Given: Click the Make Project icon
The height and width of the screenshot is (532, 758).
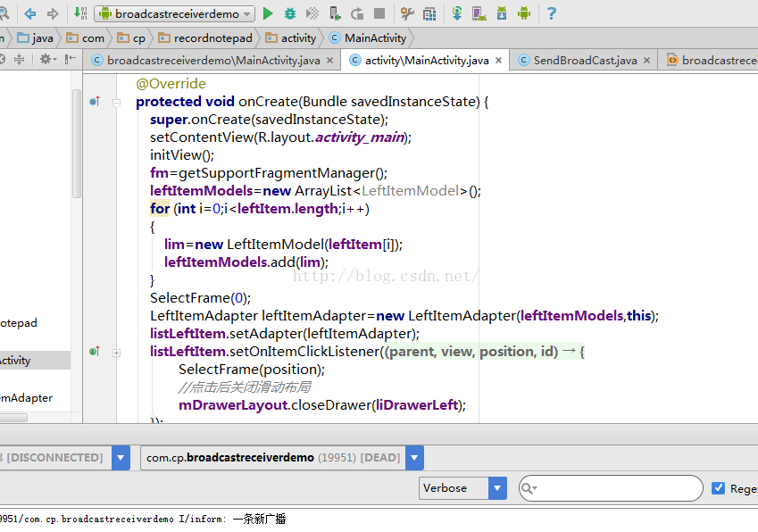Looking at the screenshot, I should point(80,13).
